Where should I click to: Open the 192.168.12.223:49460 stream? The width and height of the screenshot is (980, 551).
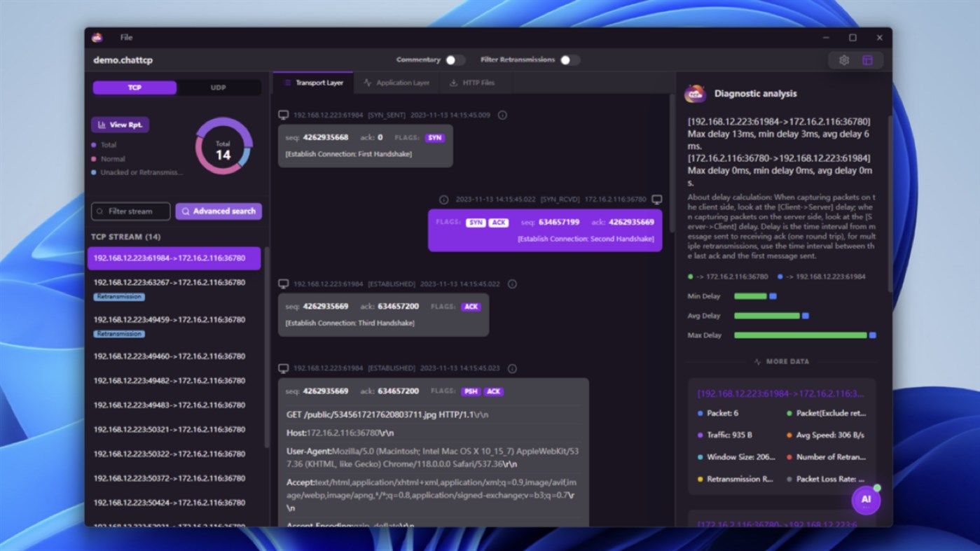click(174, 356)
